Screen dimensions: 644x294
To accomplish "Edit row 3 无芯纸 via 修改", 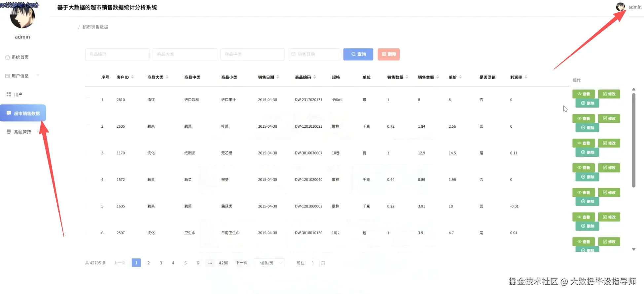I will click(x=609, y=143).
